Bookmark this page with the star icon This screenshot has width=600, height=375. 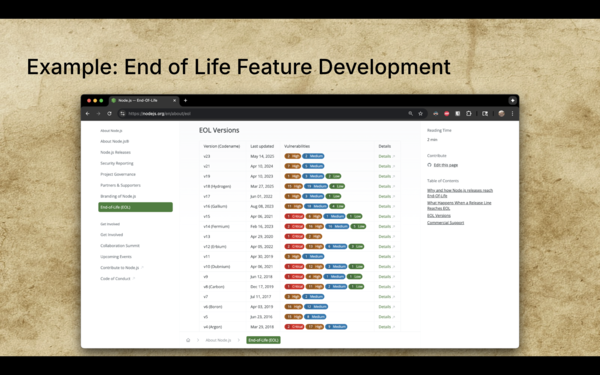coord(421,114)
